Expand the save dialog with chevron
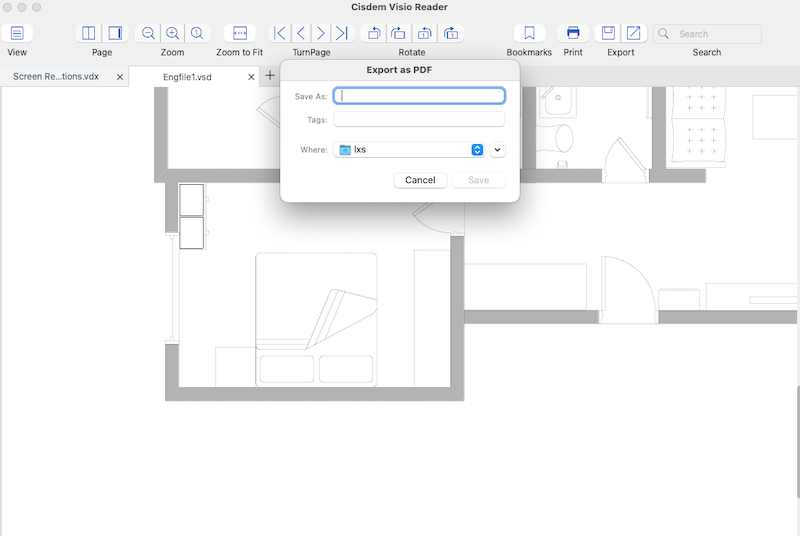 tap(497, 149)
